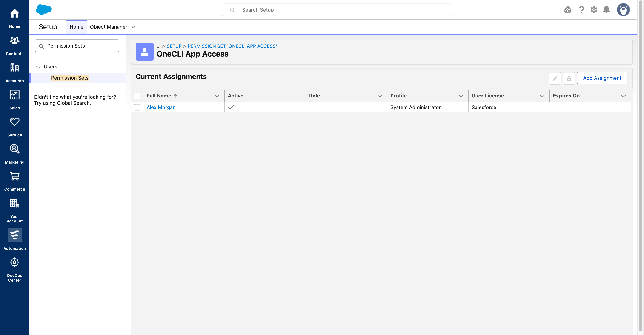Click the Current Assignments heading

coord(171,77)
